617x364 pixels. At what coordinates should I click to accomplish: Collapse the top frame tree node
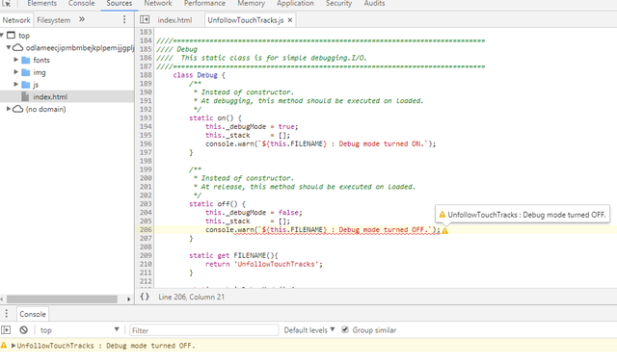click(2, 36)
